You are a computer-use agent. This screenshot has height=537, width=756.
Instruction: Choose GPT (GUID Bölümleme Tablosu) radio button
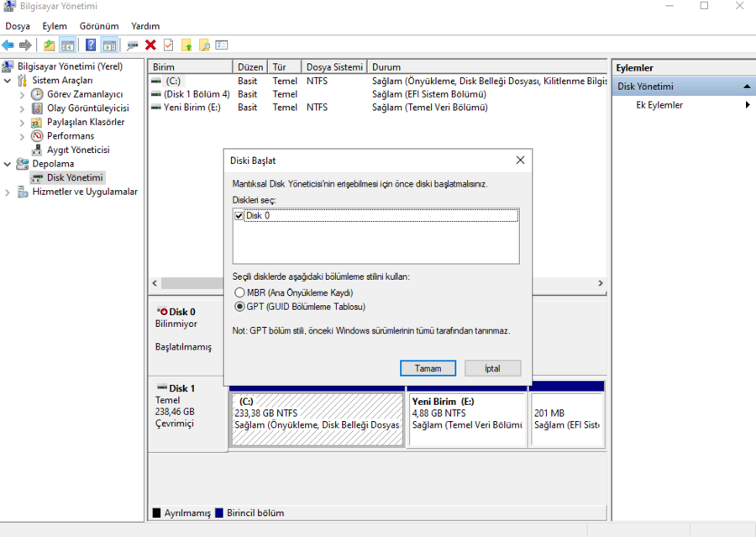240,307
